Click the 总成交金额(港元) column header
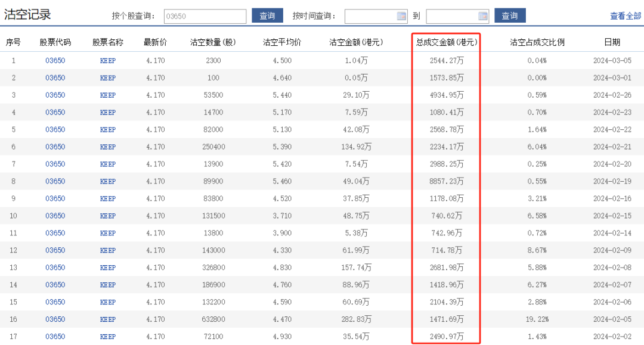This screenshot has height=345, width=644. pos(447,42)
